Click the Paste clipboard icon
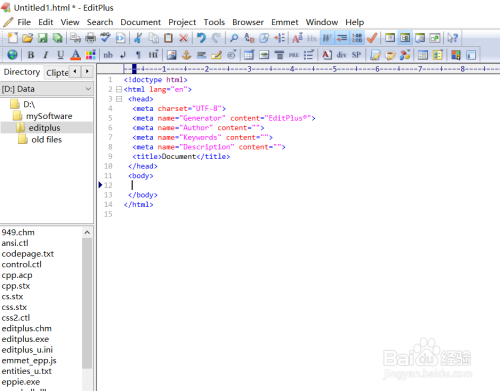The width and height of the screenshot is (500, 391). pyautogui.click(x=168, y=38)
